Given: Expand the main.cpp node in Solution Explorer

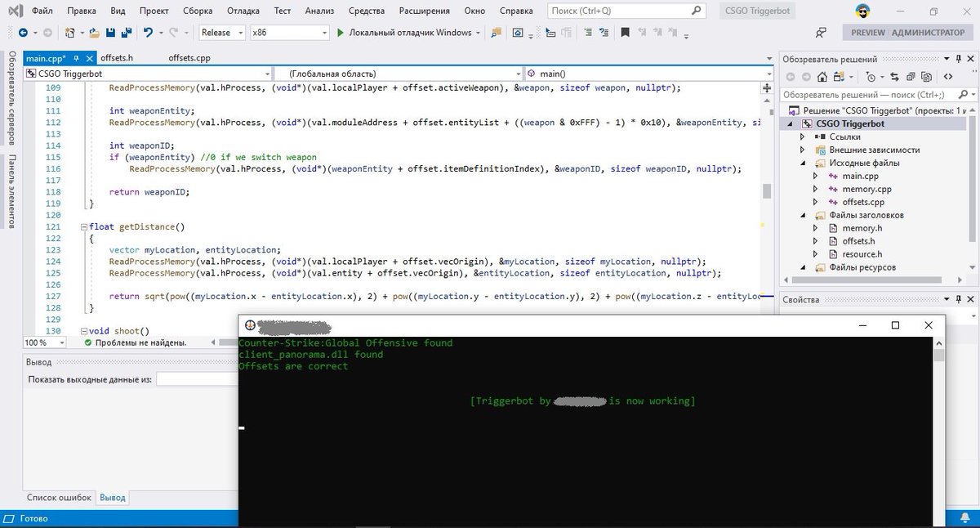Looking at the screenshot, I should coord(814,176).
